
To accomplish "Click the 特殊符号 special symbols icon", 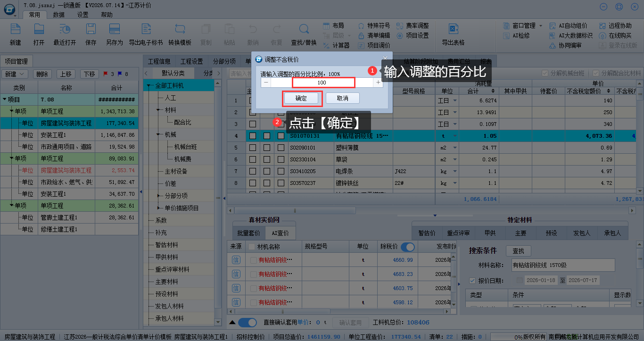I will 362,25.
